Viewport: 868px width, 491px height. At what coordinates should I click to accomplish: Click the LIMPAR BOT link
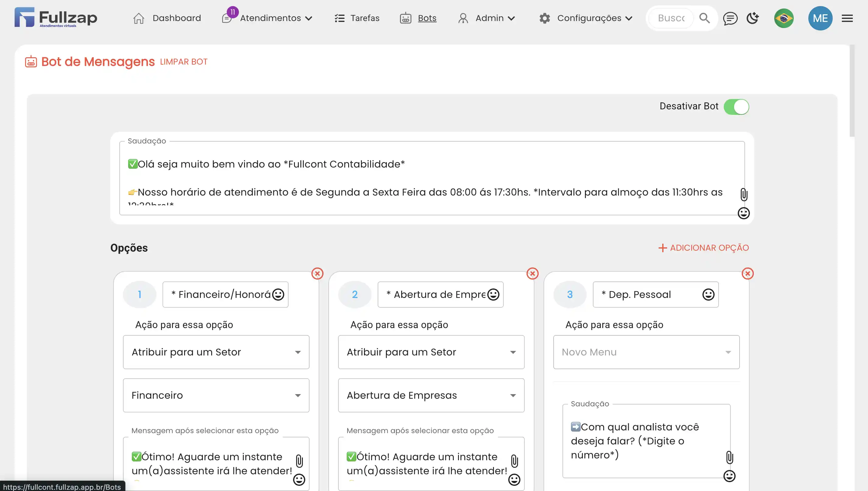click(184, 62)
